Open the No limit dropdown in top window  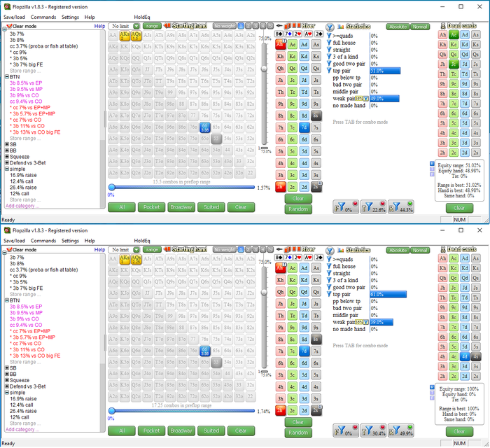point(136,26)
